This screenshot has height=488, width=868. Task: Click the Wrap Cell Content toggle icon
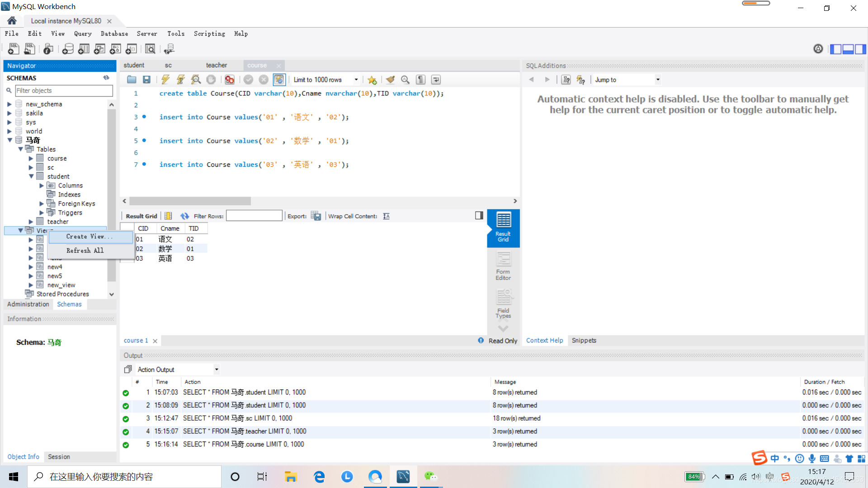387,216
